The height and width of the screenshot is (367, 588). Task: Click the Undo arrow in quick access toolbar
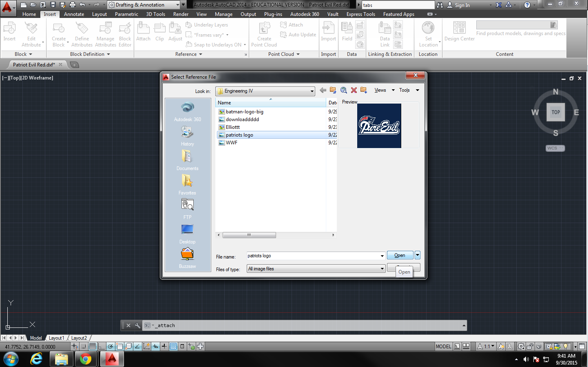click(82, 5)
